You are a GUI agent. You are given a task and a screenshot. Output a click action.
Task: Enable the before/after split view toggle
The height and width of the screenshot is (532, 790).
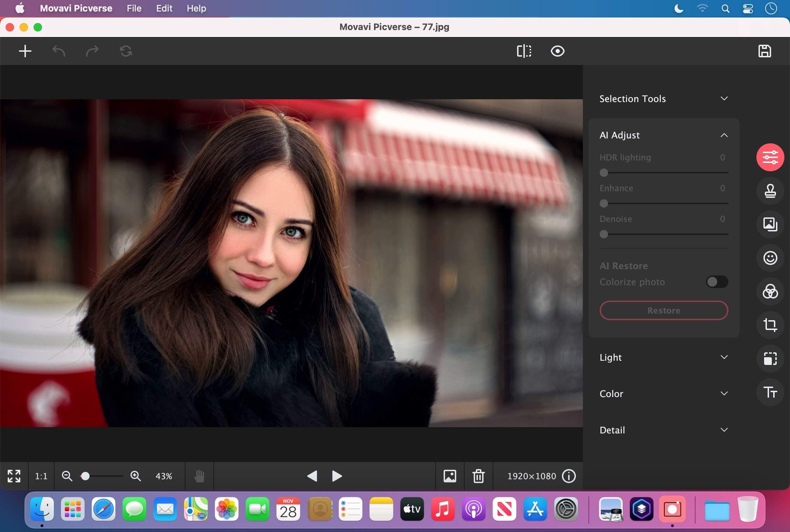(x=524, y=50)
